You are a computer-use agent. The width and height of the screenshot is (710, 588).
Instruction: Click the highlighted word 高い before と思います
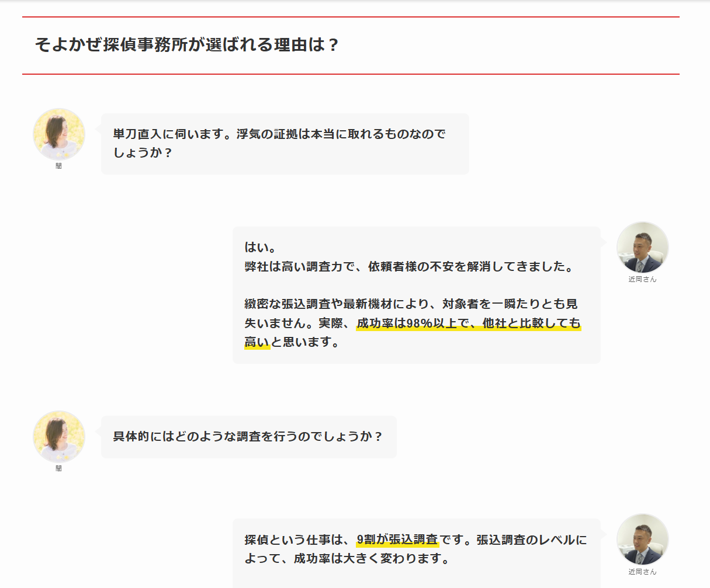[x=257, y=342]
